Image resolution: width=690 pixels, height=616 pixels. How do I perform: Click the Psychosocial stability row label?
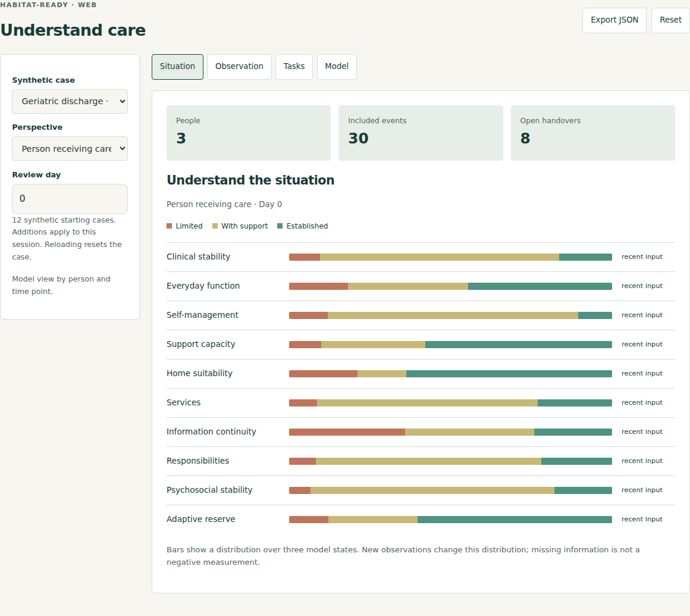click(x=209, y=490)
